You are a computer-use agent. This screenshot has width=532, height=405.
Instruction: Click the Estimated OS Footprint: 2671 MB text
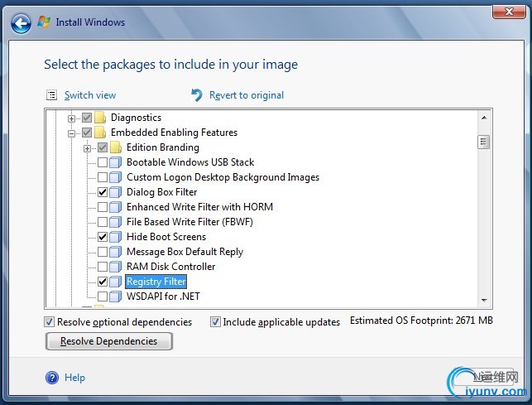click(421, 321)
